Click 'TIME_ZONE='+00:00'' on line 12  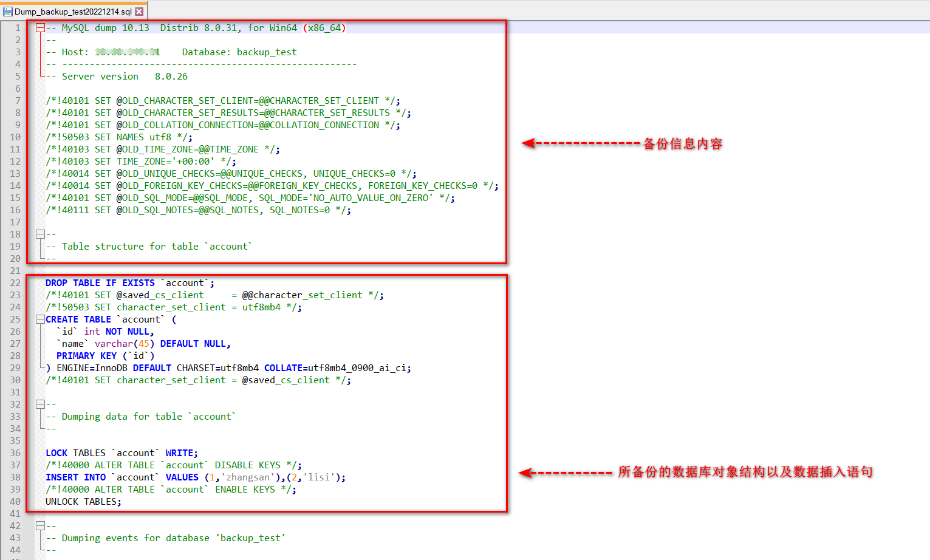click(165, 162)
